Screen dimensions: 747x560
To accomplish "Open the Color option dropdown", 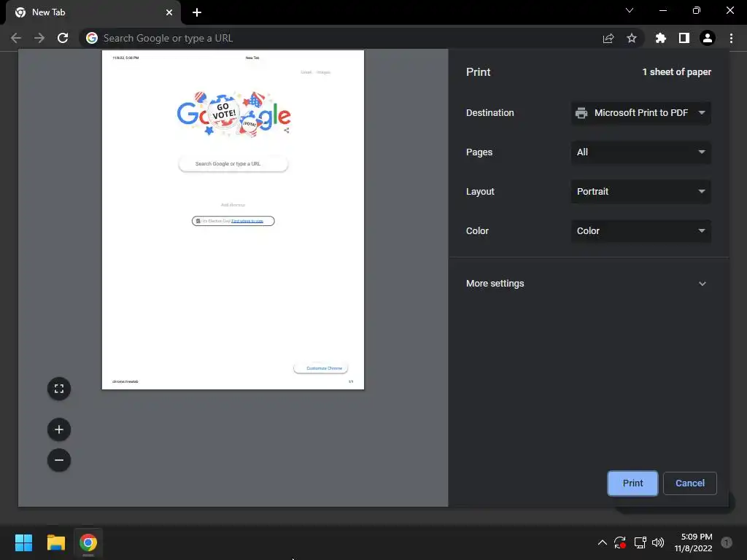I will click(640, 231).
